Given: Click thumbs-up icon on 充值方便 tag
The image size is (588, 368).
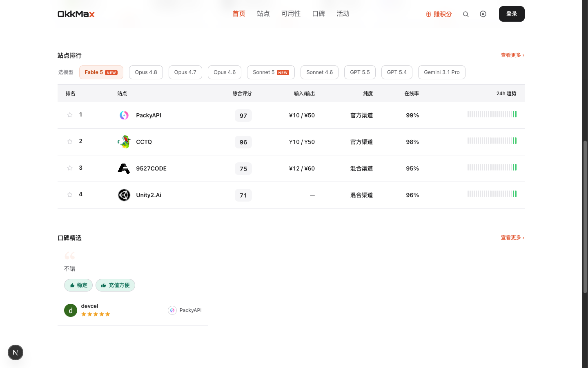Looking at the screenshot, I should (104, 285).
